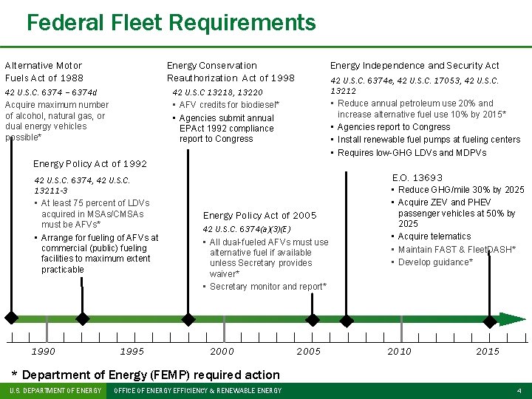
Task: Click '42 U.S.C. 6374, 42 U.S.C. 13211-3' citation
Action: (82, 185)
